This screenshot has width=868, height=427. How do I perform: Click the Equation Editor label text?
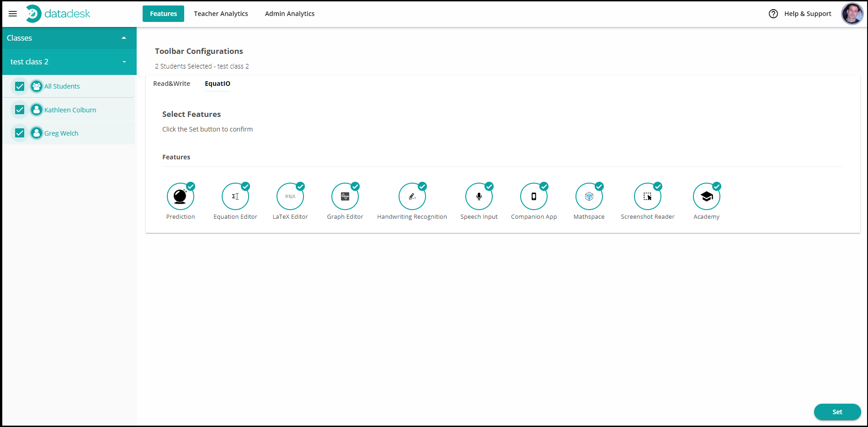pyautogui.click(x=235, y=217)
